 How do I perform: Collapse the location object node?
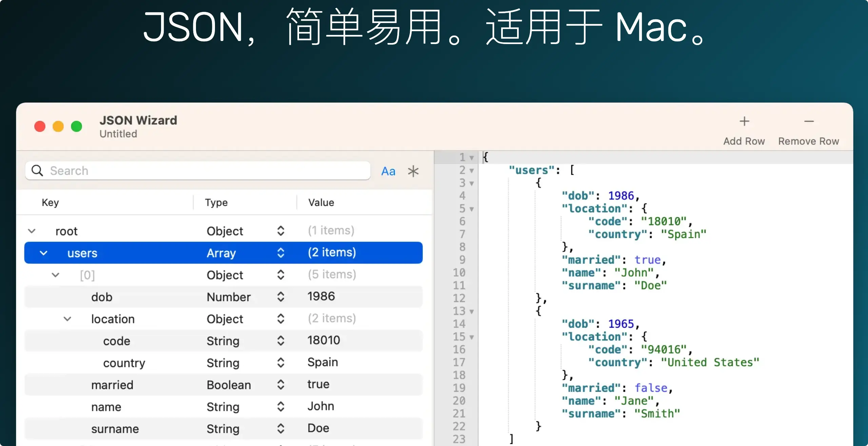coord(67,319)
